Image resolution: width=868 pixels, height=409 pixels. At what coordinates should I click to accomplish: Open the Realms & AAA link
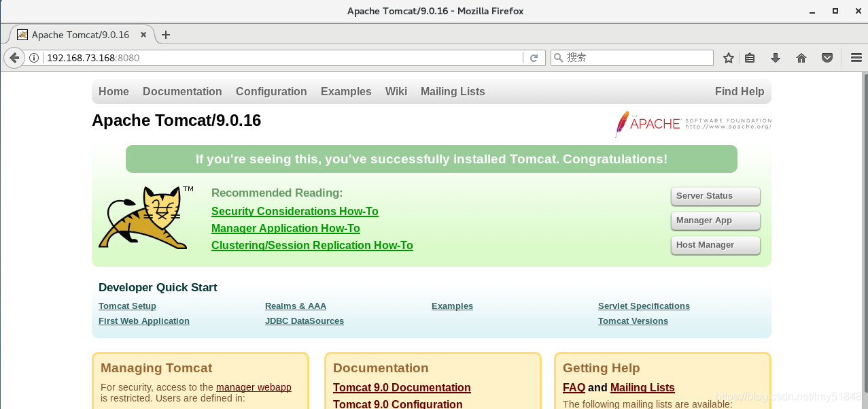(x=296, y=306)
